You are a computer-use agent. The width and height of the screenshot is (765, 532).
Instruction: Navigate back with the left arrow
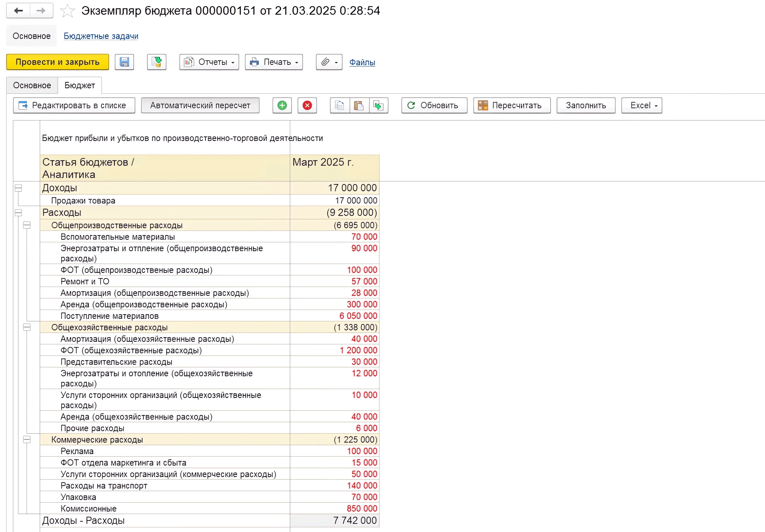[x=18, y=11]
